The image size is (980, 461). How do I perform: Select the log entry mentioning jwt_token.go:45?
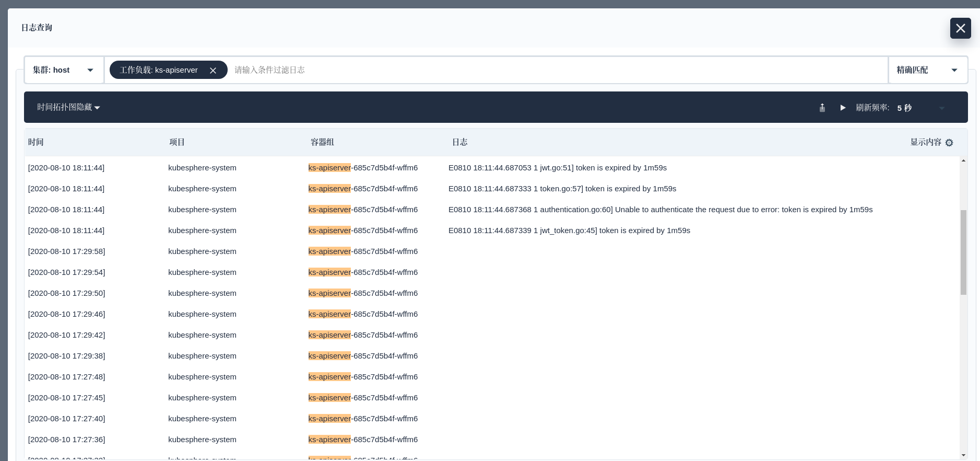click(x=569, y=230)
